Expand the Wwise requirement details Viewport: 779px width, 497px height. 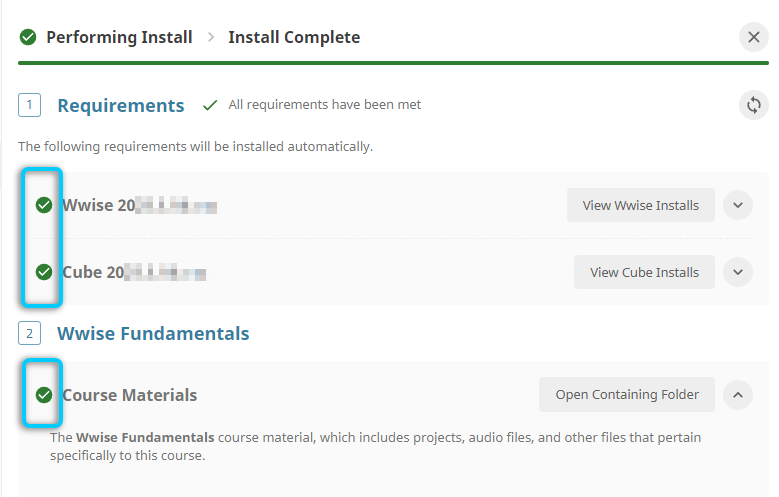737,206
